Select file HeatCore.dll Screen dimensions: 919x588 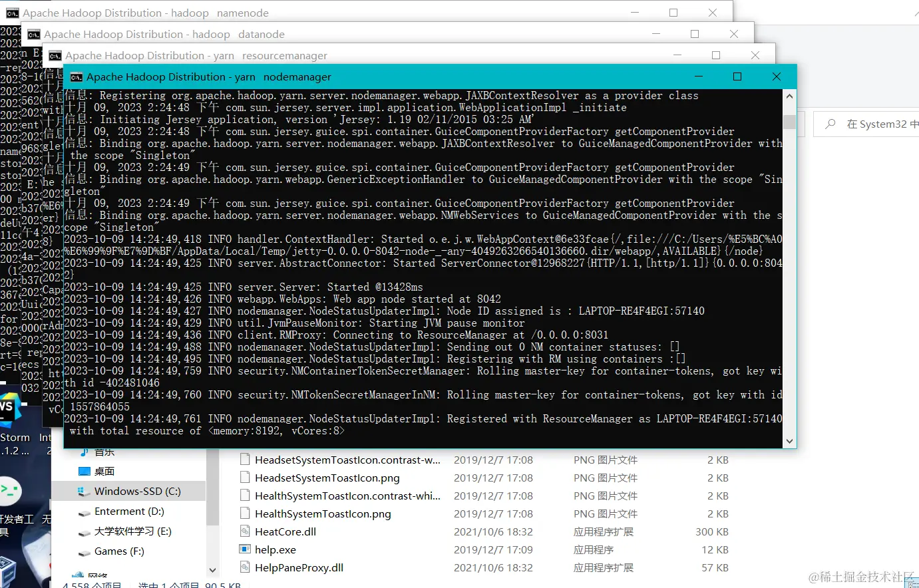(285, 531)
